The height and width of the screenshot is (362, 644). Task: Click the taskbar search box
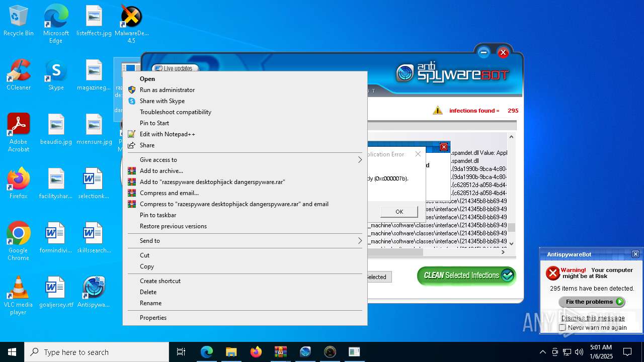pos(97,352)
